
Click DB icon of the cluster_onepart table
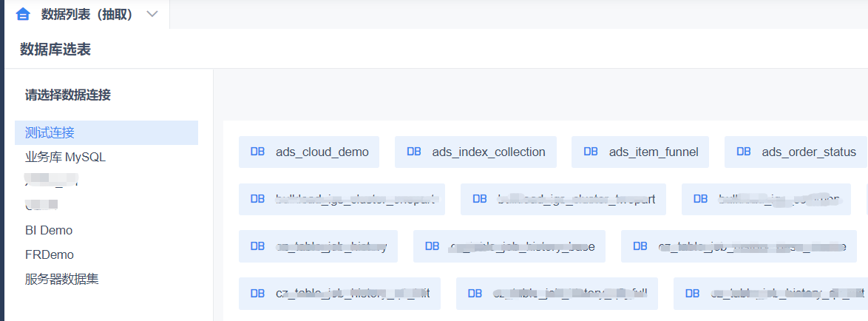(257, 199)
